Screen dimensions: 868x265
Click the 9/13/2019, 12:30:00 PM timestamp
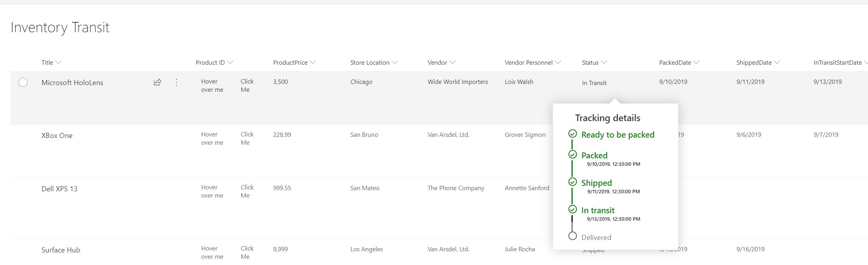point(613,219)
